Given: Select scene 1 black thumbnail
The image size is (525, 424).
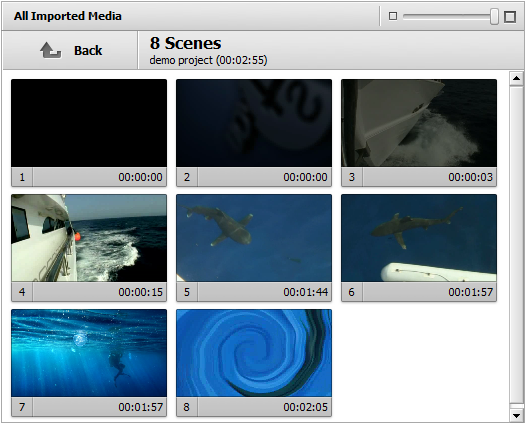Looking at the screenshot, I should point(89,123).
